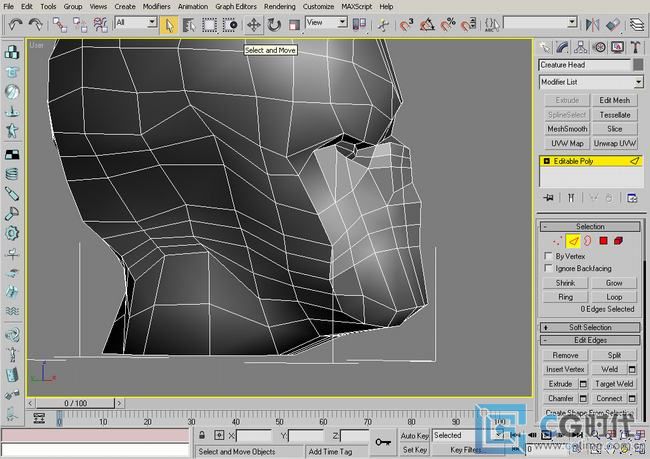Activate the Select and Link tool

(60, 25)
